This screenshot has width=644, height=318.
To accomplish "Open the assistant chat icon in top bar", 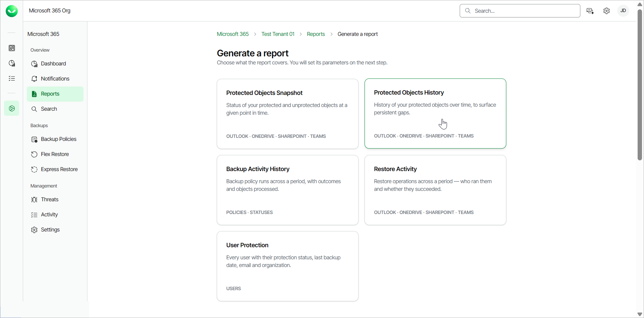I will click(590, 11).
